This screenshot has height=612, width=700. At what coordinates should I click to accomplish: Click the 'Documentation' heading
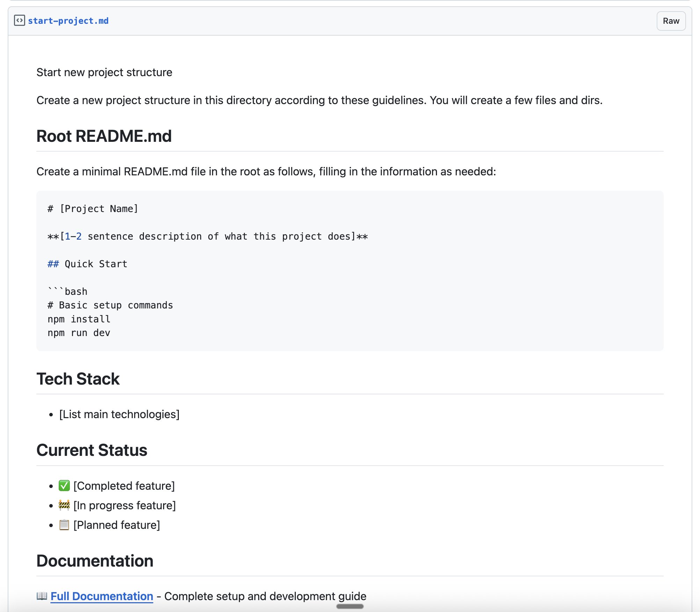(x=95, y=561)
